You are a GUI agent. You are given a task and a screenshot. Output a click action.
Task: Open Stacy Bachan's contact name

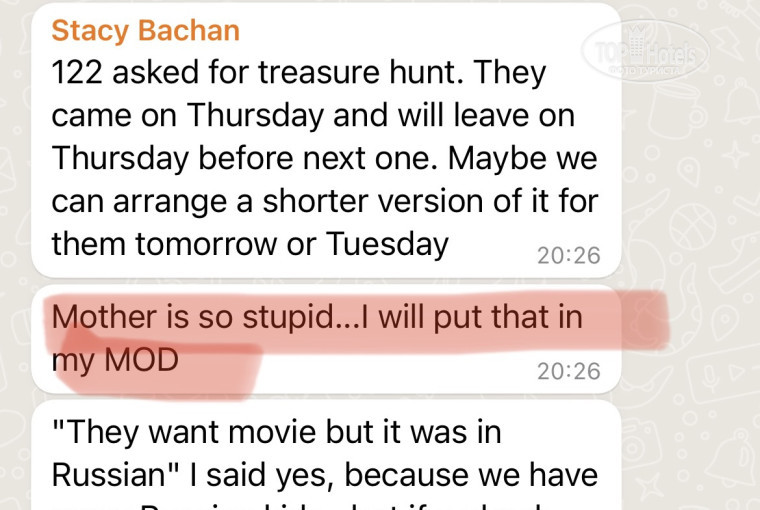[x=145, y=30]
